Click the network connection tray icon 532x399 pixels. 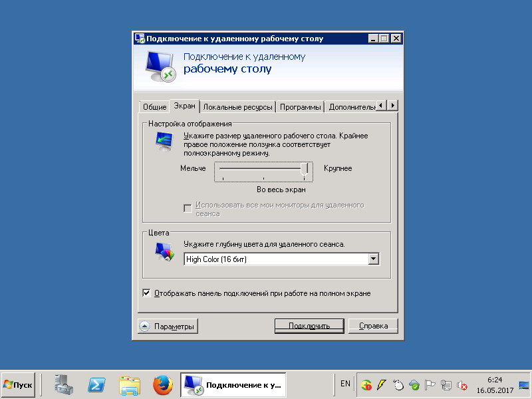pyautogui.click(x=446, y=385)
